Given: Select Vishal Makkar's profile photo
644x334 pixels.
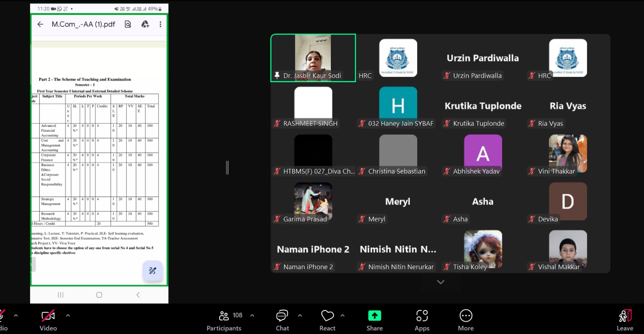Looking at the screenshot, I should point(568,248).
